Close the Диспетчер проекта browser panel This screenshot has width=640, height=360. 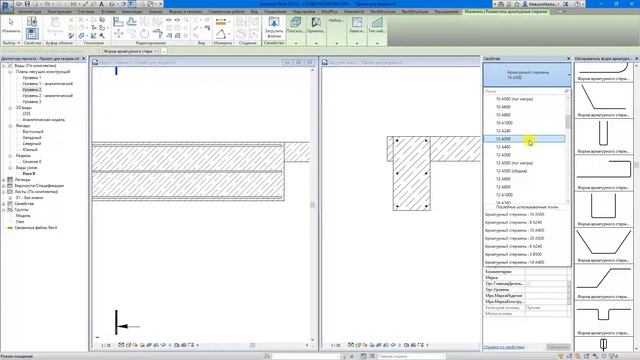pyautogui.click(x=84, y=59)
